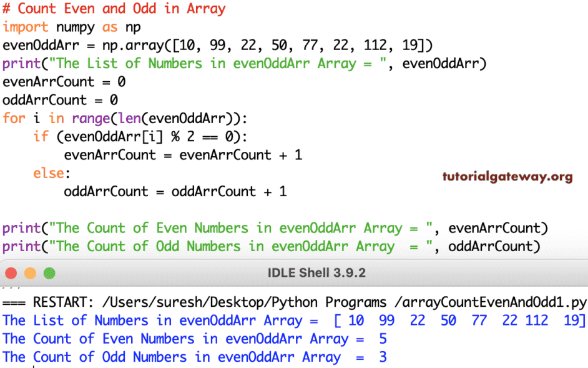Click the np.array declaration line
The image size is (588, 368).
coord(156,45)
